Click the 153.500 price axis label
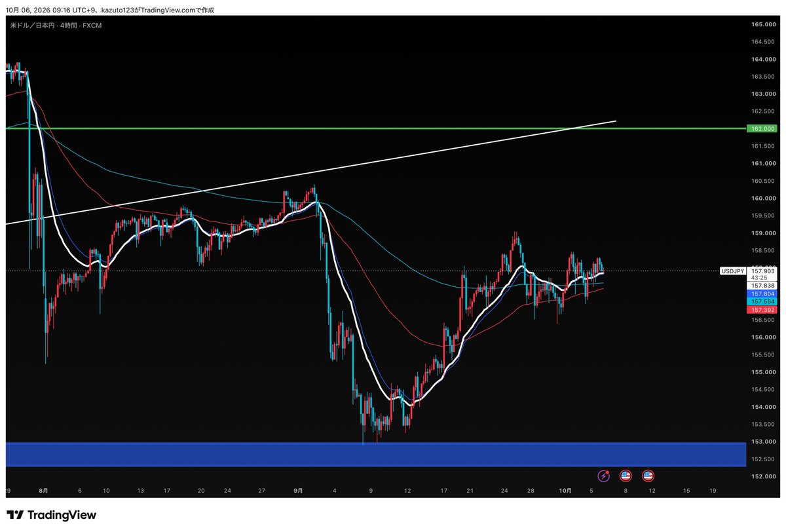The width and height of the screenshot is (786, 532). click(763, 424)
